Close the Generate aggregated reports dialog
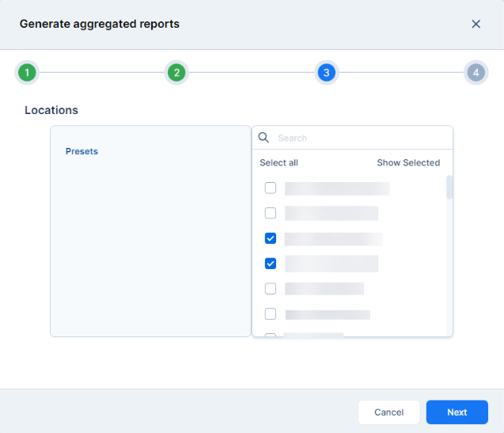 tap(476, 24)
